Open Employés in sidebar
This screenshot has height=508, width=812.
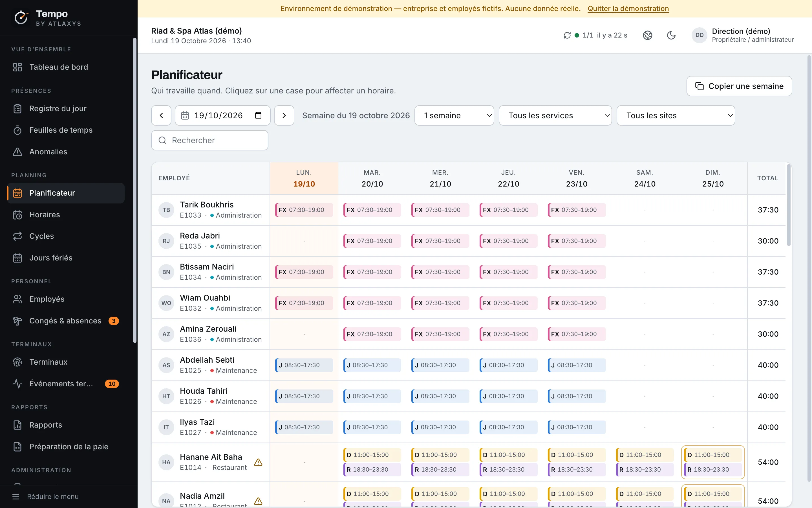point(66,299)
